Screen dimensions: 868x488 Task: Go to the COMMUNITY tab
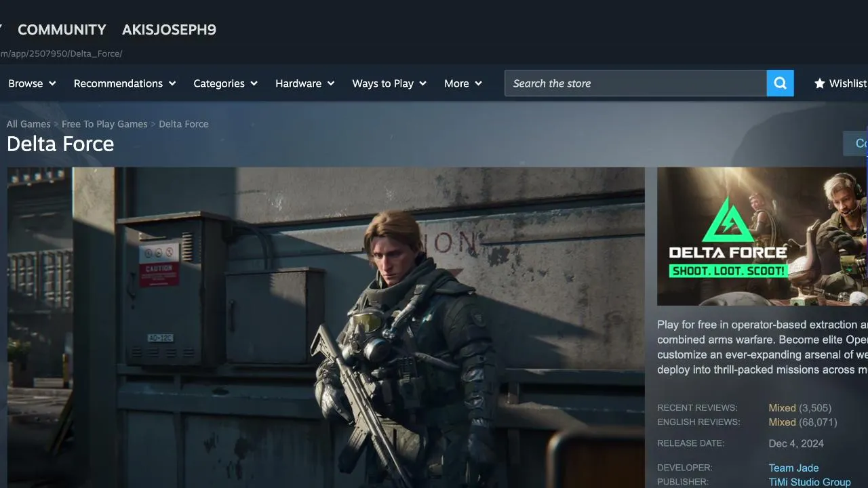tap(62, 30)
